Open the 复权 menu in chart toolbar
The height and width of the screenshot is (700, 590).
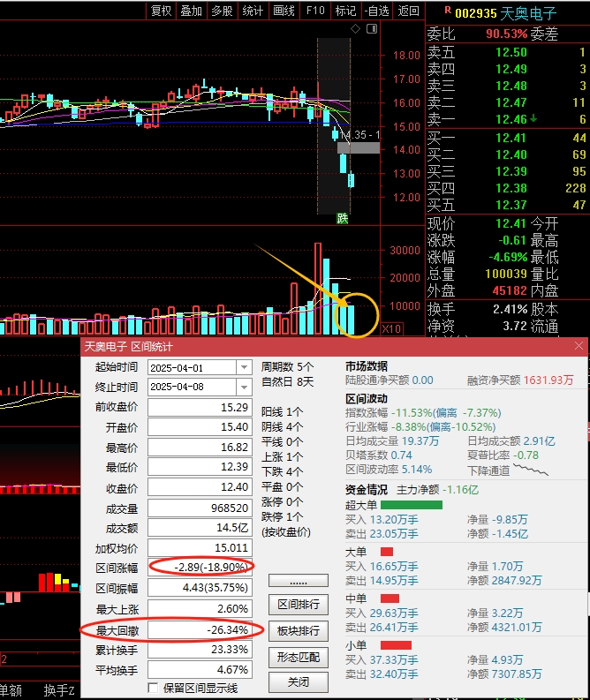[x=161, y=11]
